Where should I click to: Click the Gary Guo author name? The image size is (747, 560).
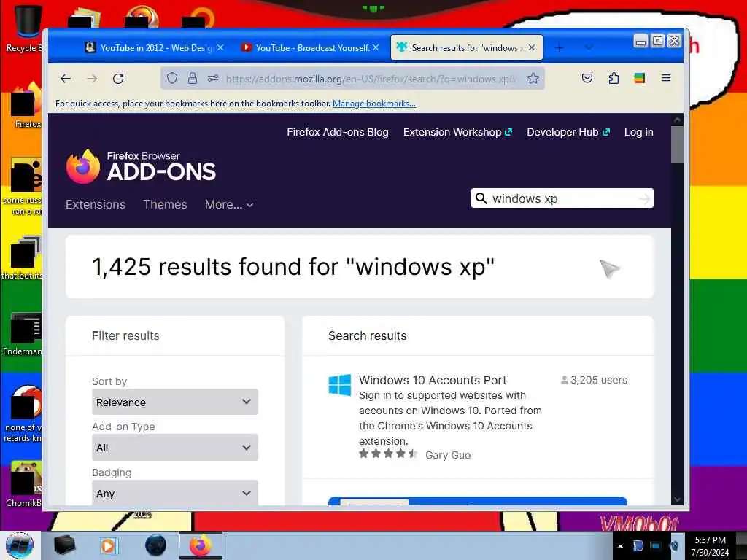point(448,455)
